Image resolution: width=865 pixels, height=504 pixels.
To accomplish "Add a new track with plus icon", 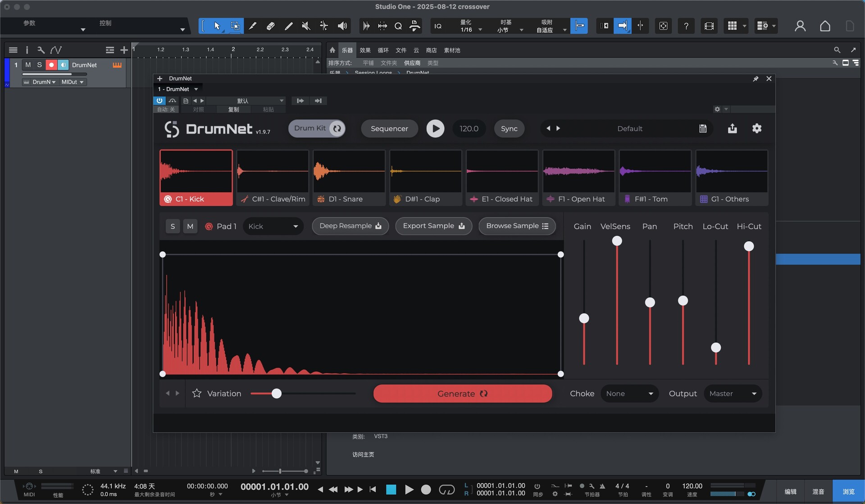I will point(124,50).
